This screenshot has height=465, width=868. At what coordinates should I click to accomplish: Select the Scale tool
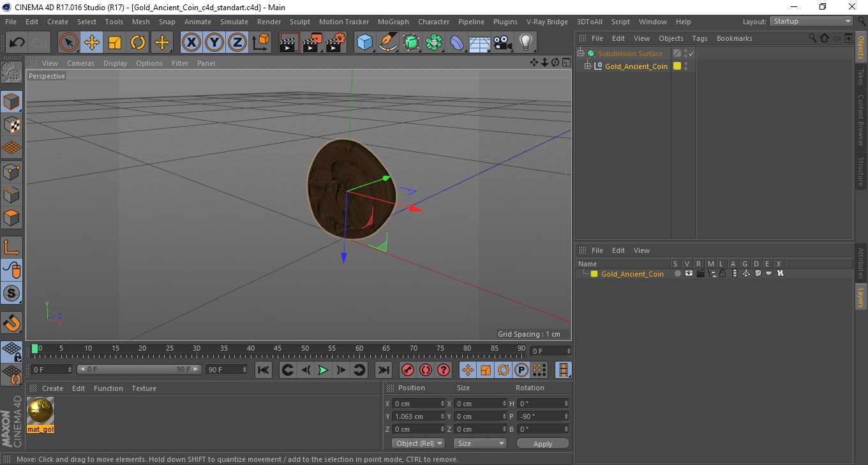115,43
